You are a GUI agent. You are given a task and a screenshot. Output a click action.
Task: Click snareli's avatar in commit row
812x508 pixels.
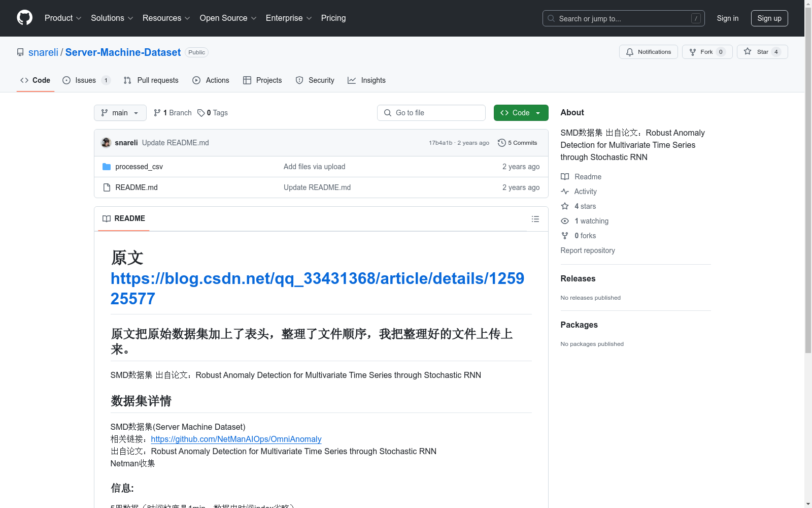tap(106, 143)
